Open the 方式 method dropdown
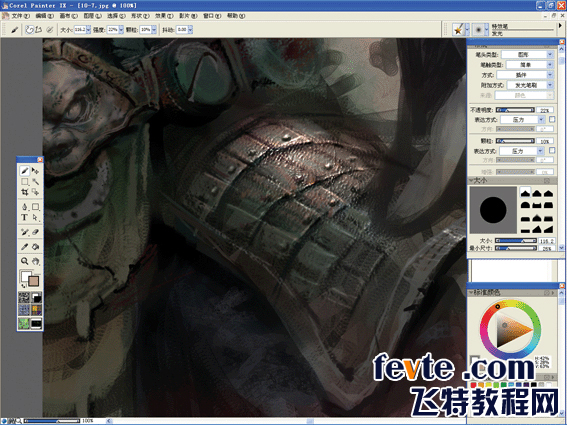 point(525,75)
